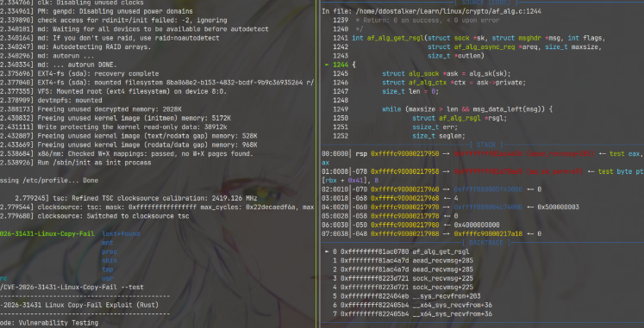Select source line 1241 declaring af_alg_get_rsgl
644x328 pixels.
[x=470, y=38]
